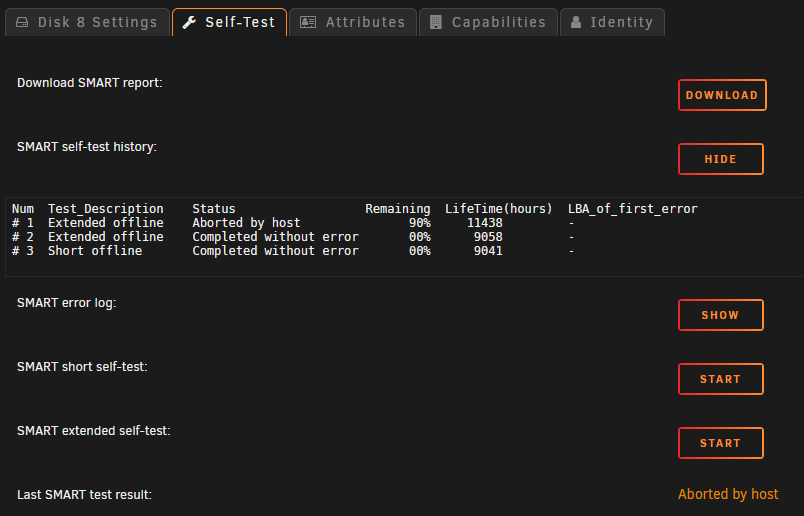Click 'Completed without error' in row # 2
The image size is (804, 516).
(x=275, y=236)
